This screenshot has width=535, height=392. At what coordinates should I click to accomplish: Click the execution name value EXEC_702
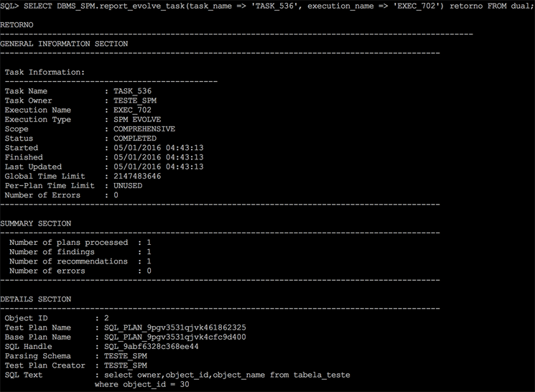(132, 110)
